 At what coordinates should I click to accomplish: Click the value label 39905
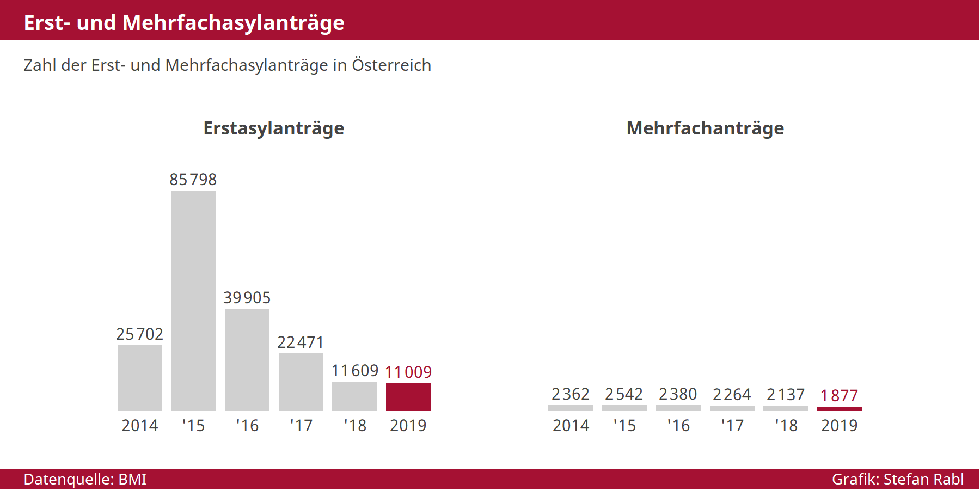click(247, 298)
